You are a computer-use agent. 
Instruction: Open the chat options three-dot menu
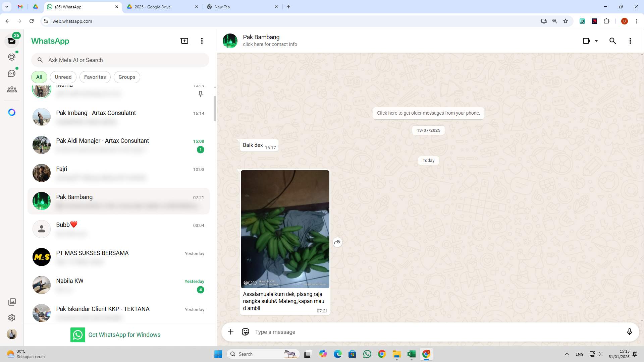630,41
